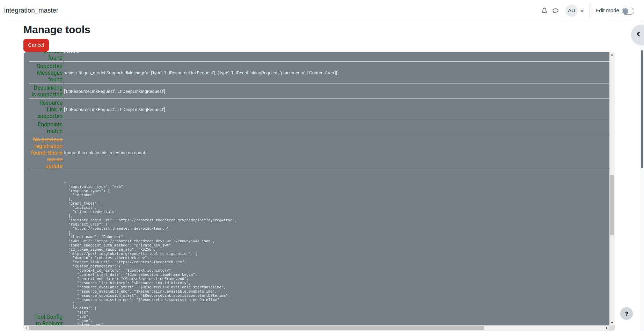This screenshot has width=644, height=331.
Task: Click the context_id_history JSON line
Action: click(125, 271)
